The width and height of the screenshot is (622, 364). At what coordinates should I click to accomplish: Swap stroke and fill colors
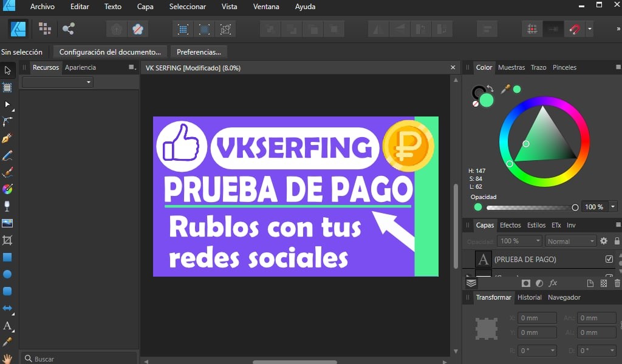click(490, 89)
